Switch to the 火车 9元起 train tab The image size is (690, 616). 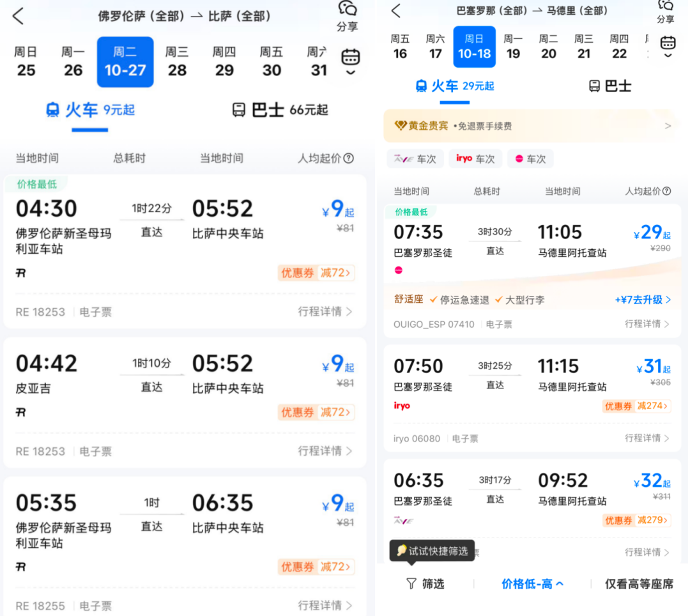[x=90, y=110]
